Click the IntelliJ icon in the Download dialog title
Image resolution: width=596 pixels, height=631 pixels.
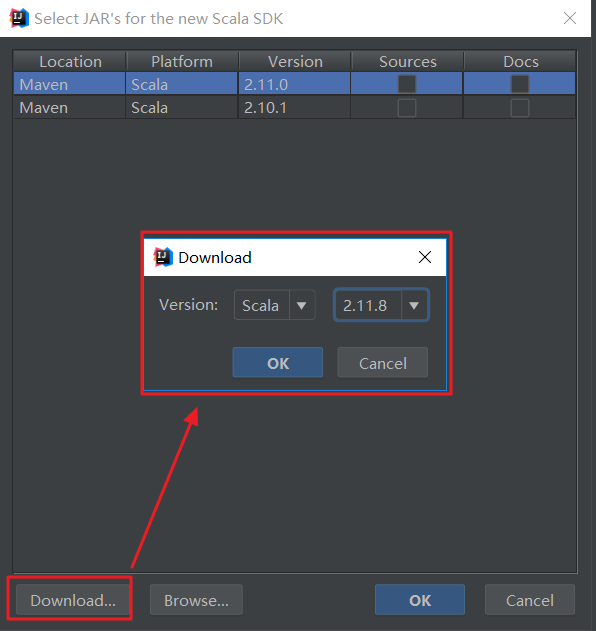[163, 257]
